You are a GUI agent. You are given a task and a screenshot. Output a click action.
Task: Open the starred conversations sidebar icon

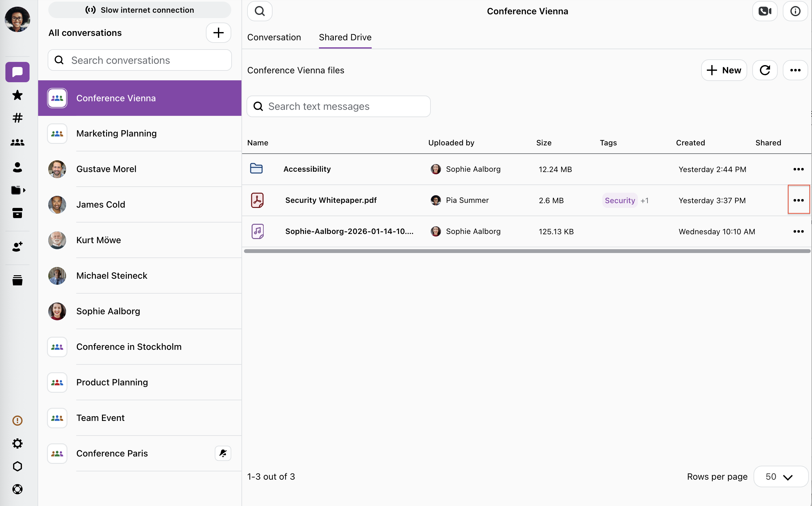[x=17, y=95]
